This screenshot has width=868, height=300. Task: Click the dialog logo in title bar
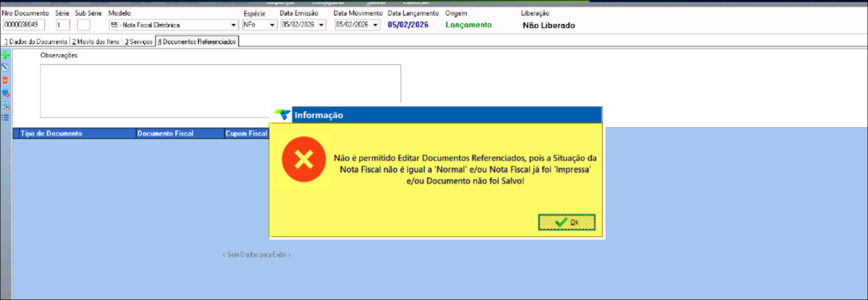coord(282,115)
